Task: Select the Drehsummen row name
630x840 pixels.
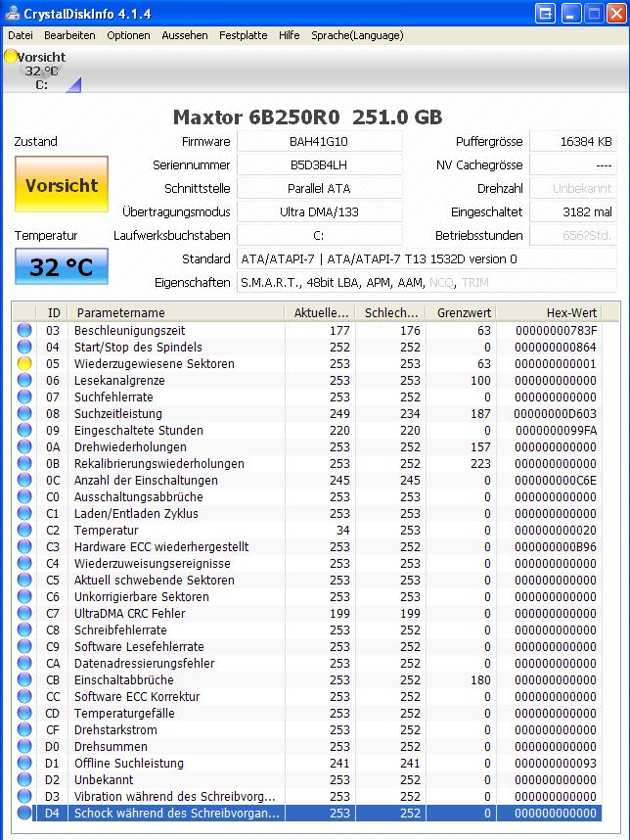Action: (111, 746)
